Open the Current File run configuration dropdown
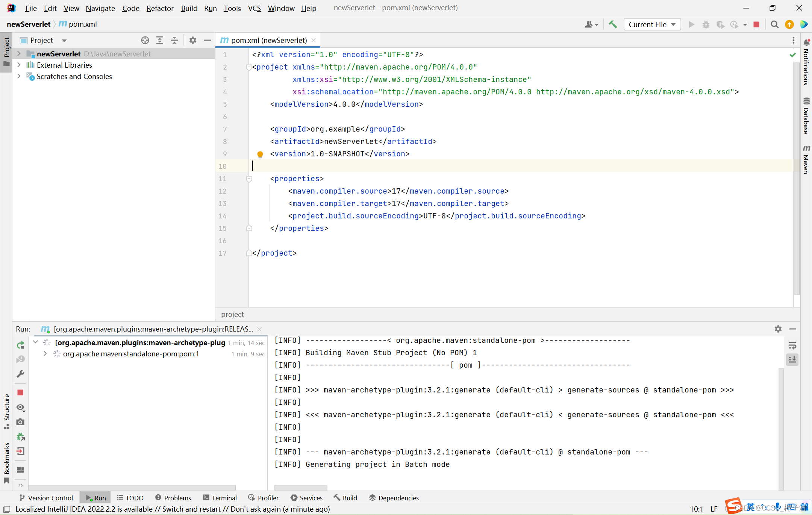 pyautogui.click(x=652, y=24)
